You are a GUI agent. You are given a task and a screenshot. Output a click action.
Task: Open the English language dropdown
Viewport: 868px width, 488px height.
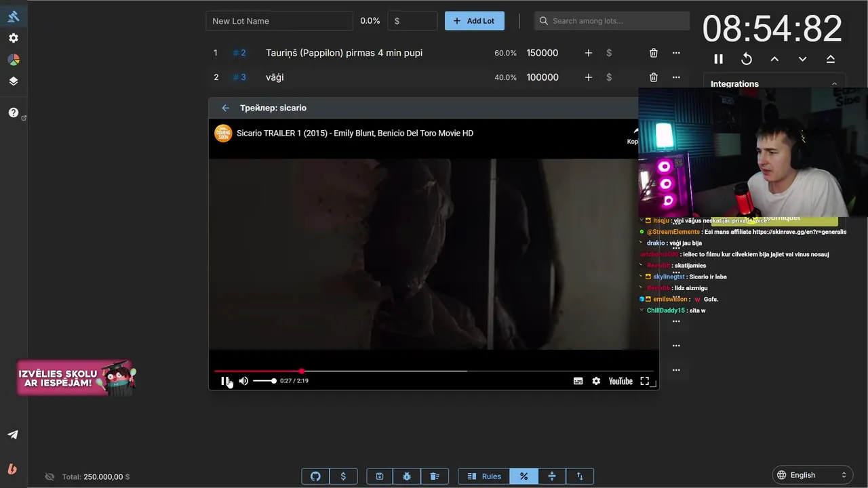[x=812, y=475]
